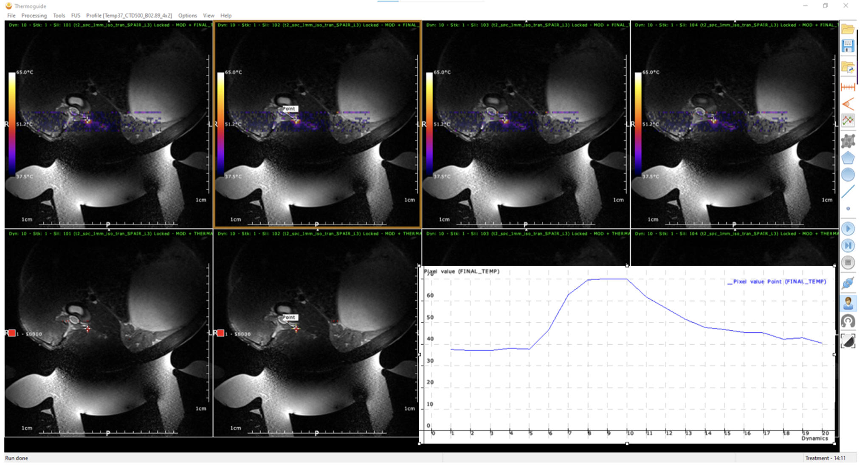Viewport: 868px width, 465px height.
Task: Select the angle measurement tool
Action: 848,104
